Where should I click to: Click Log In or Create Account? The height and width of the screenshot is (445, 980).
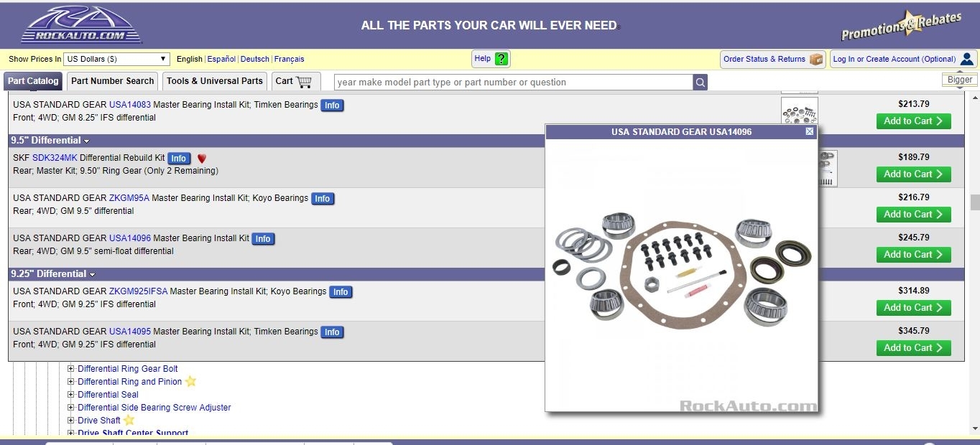(x=903, y=59)
